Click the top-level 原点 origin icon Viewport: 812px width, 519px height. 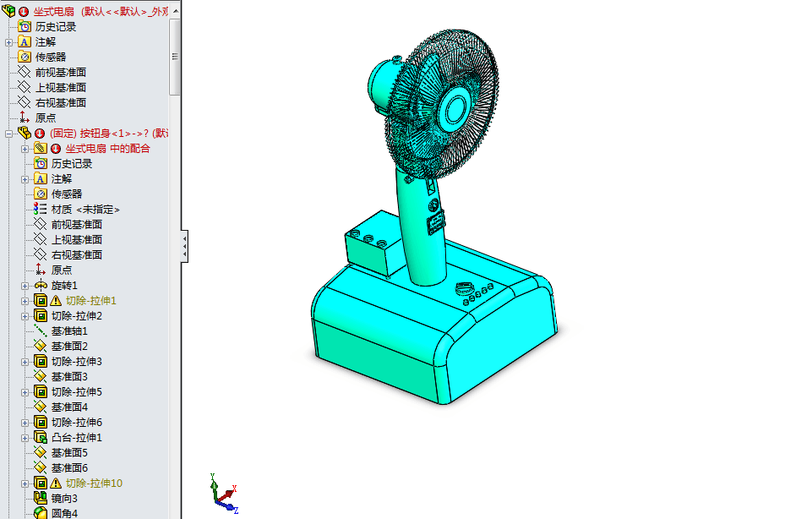pos(25,117)
